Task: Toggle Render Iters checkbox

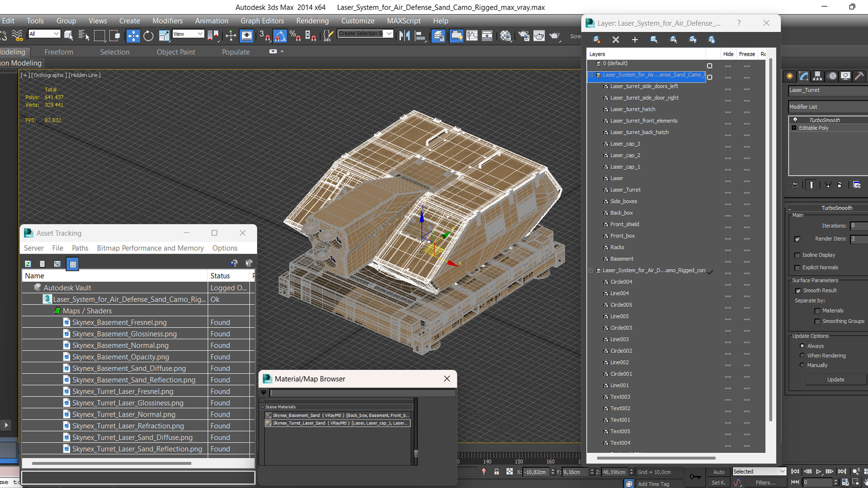Action: pos(797,239)
